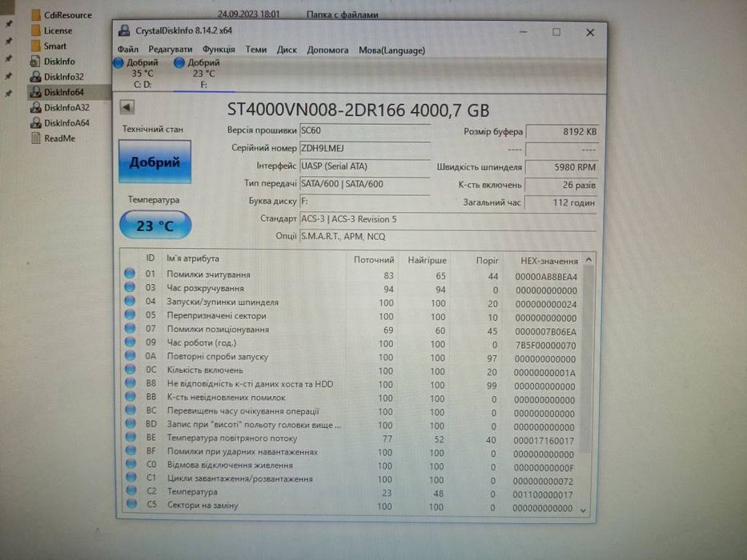
Task: Click the CrystalDiskInfo title bar icon
Action: 124,31
